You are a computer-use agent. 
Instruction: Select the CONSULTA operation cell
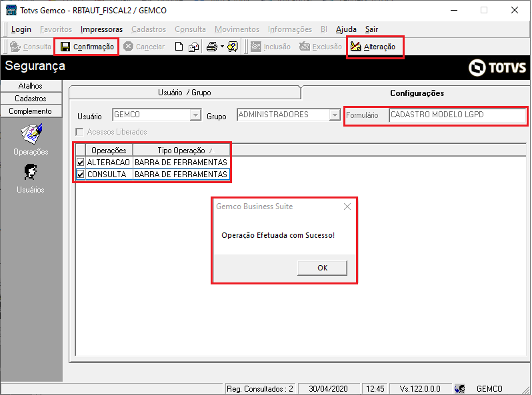tap(109, 175)
